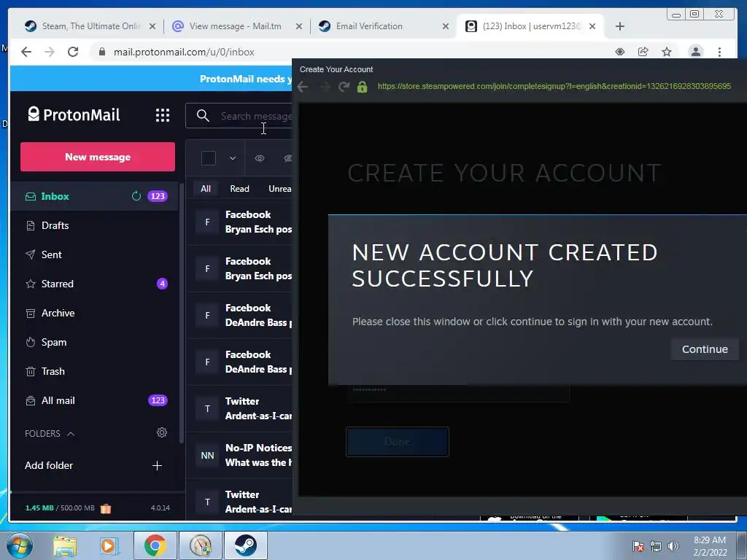747x560 pixels.
Task: Click the ProtonMail logo
Action: 74,114
